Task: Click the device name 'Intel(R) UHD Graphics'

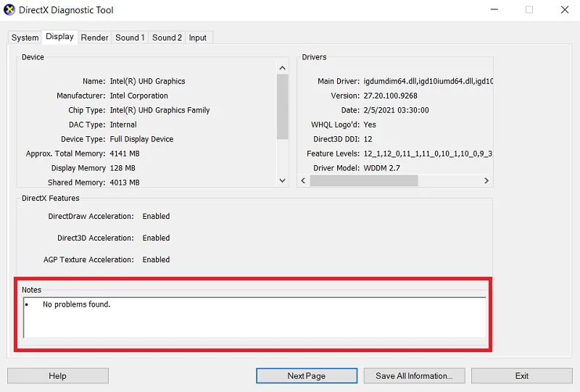Action: (148, 81)
